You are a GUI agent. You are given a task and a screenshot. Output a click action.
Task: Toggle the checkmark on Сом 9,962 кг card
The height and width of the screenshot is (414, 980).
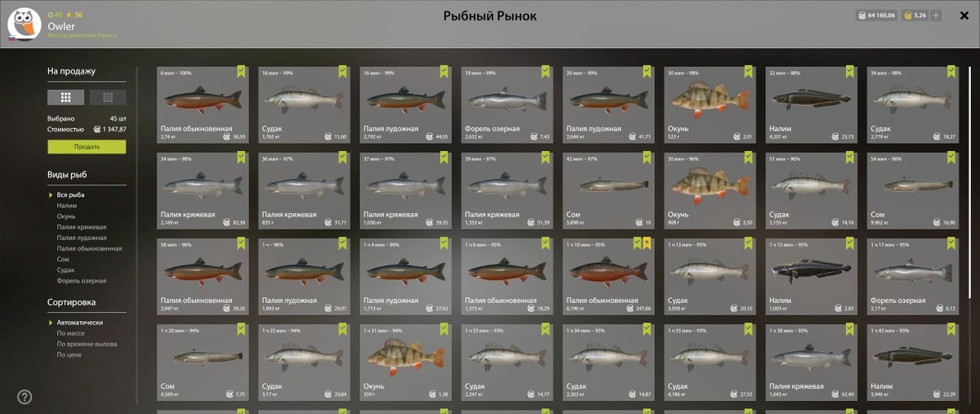[953, 158]
